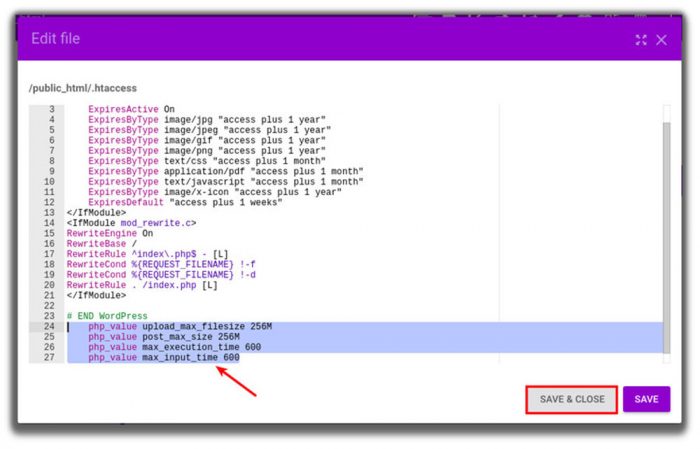
Task: Click the 'image/png' ExpiresByType line
Action: click(207, 151)
